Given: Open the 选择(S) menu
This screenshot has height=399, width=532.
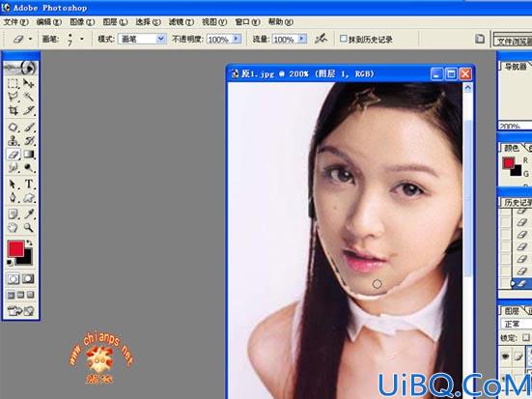Looking at the screenshot, I should pyautogui.click(x=148, y=22).
